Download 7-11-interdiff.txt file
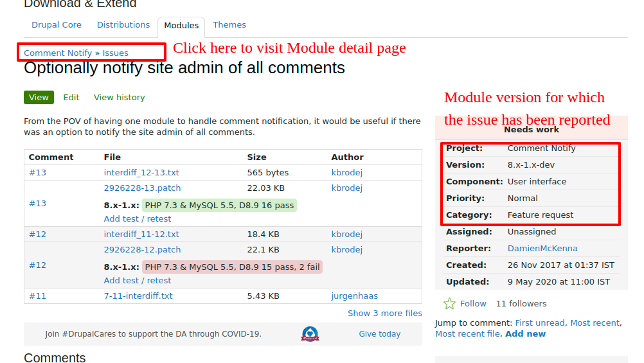This screenshot has width=644, height=363. 138,296
